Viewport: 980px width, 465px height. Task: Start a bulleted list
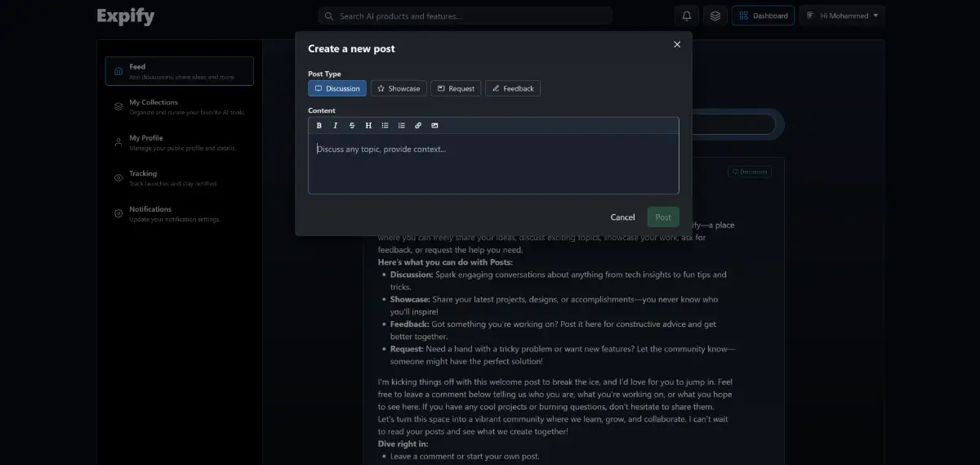tap(385, 125)
